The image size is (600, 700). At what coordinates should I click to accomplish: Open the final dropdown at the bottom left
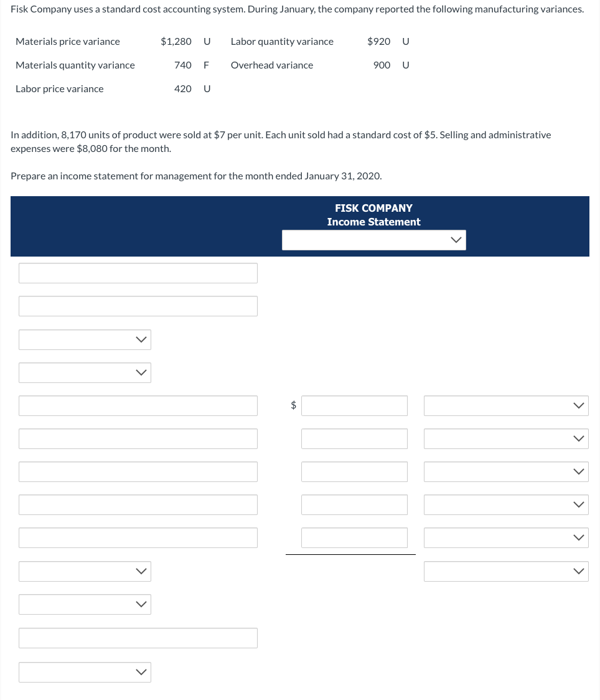[x=85, y=672]
